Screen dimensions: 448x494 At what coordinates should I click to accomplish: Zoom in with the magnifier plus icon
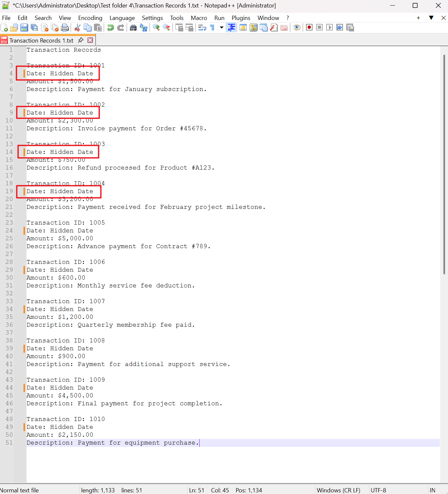tap(156, 28)
